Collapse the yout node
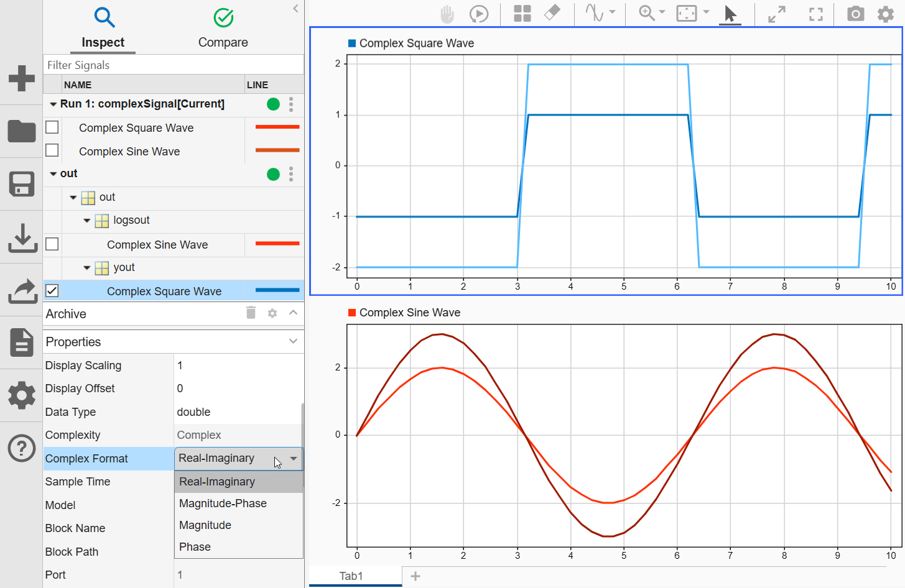 click(87, 268)
